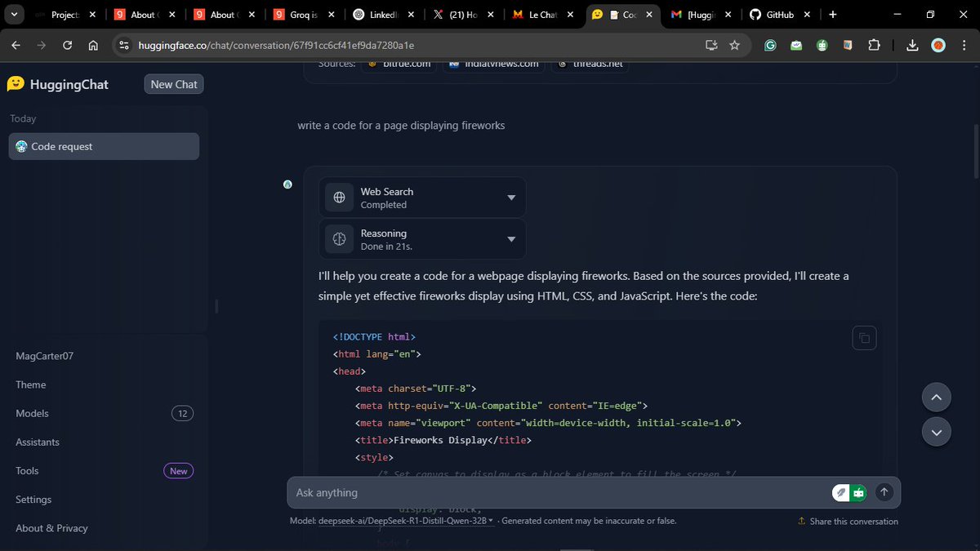Open browser downloads
Screen dimensions: 980x551
(x=913, y=46)
